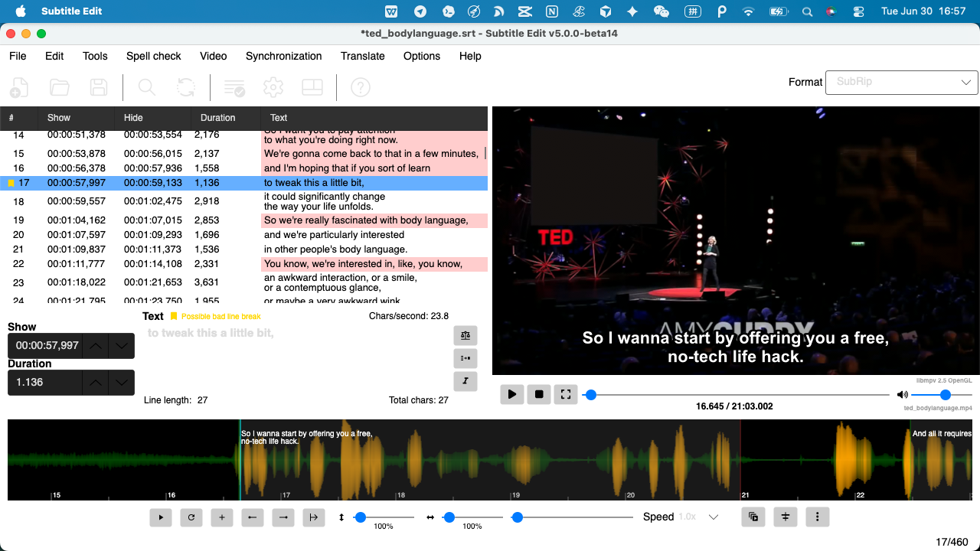
Task: Select row 22 'You know, we're interested in'
Action: coord(244,264)
